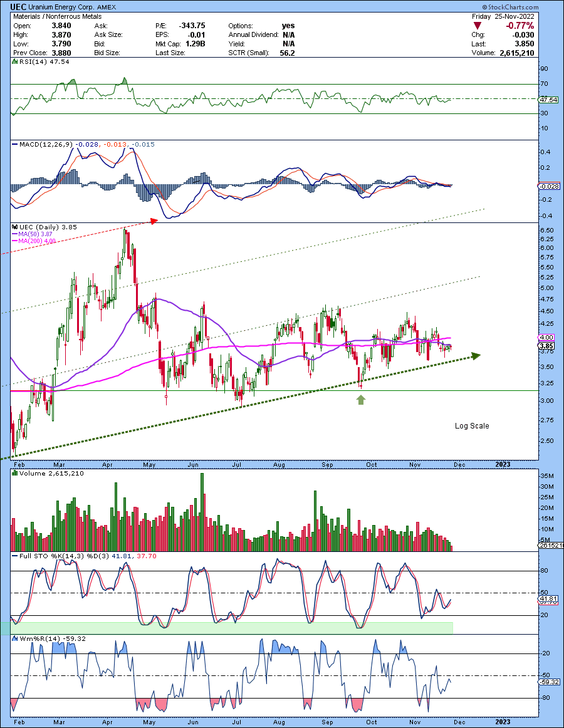Click the red down-triangle change indicator
564x728 pixels.
point(478,26)
